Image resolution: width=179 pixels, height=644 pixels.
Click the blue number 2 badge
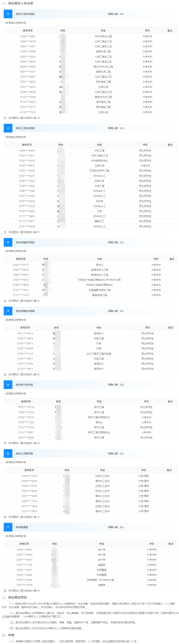8,128
